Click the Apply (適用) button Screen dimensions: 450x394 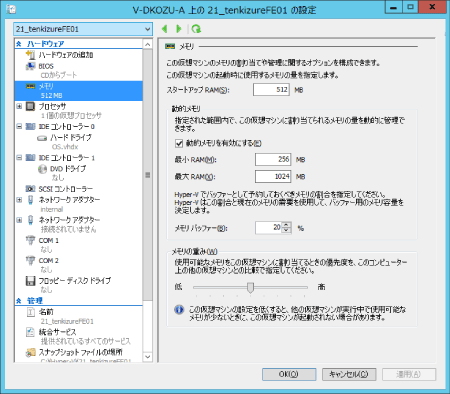point(409,374)
